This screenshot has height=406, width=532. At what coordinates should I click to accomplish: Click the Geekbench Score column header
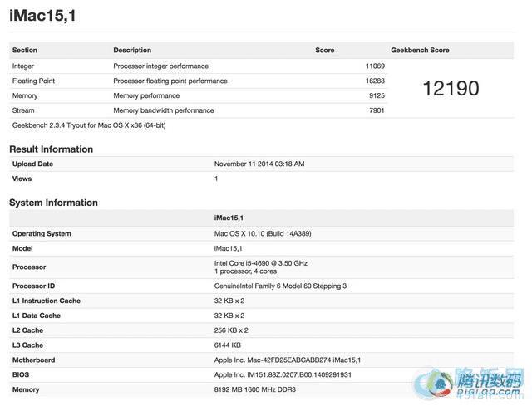[420, 51]
